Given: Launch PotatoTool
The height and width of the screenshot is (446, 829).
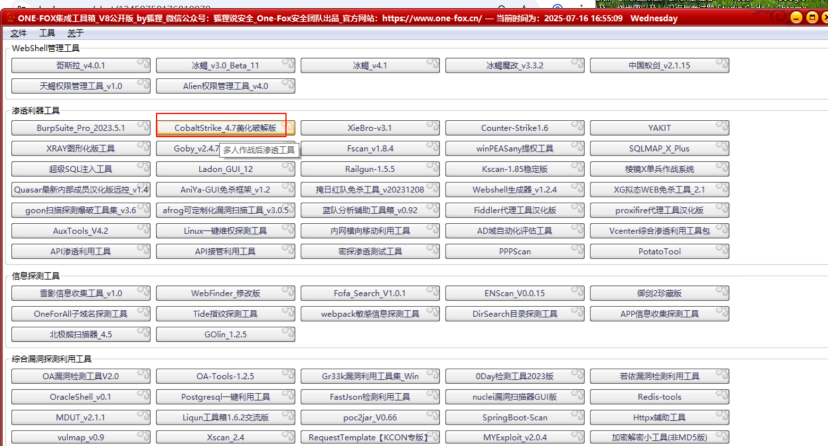Looking at the screenshot, I should pyautogui.click(x=660, y=252).
